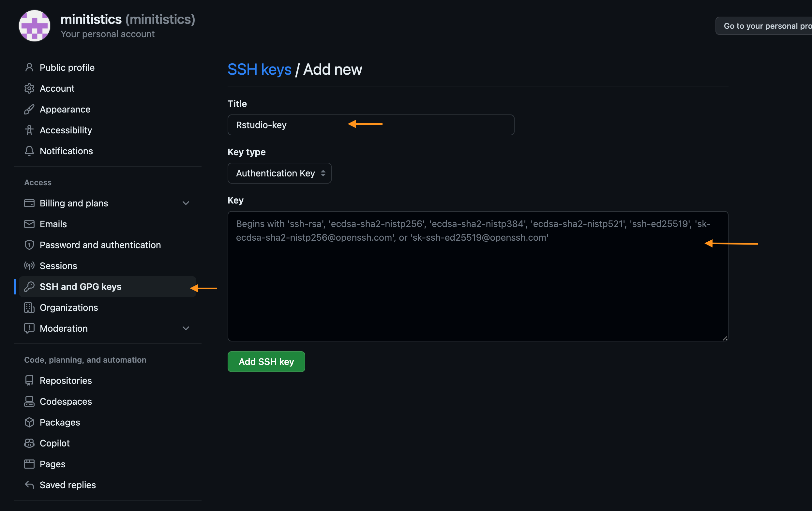Click the Accessibility figure icon
This screenshot has height=511, width=812.
[29, 130]
